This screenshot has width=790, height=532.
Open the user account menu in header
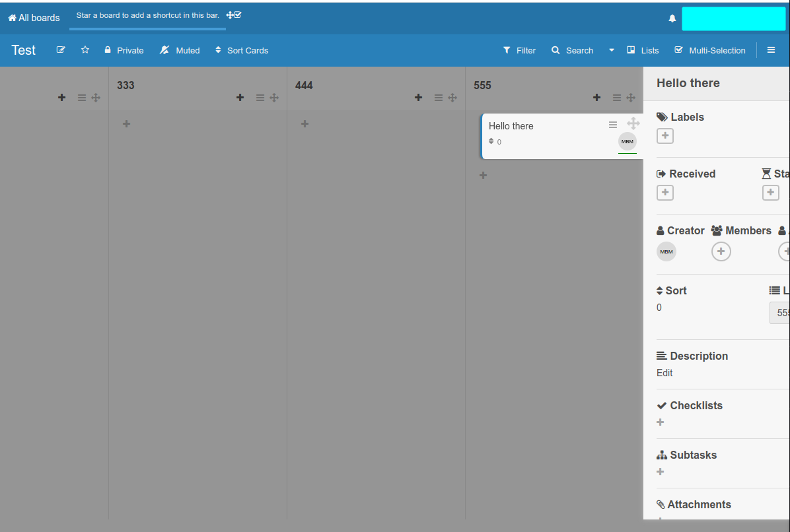[734, 18]
